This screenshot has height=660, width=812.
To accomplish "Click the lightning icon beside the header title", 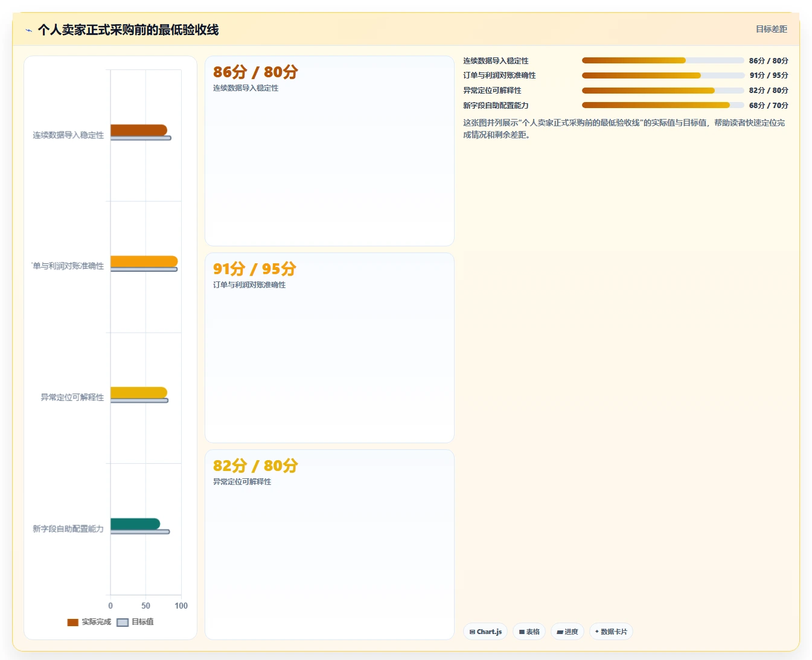I will coord(28,30).
